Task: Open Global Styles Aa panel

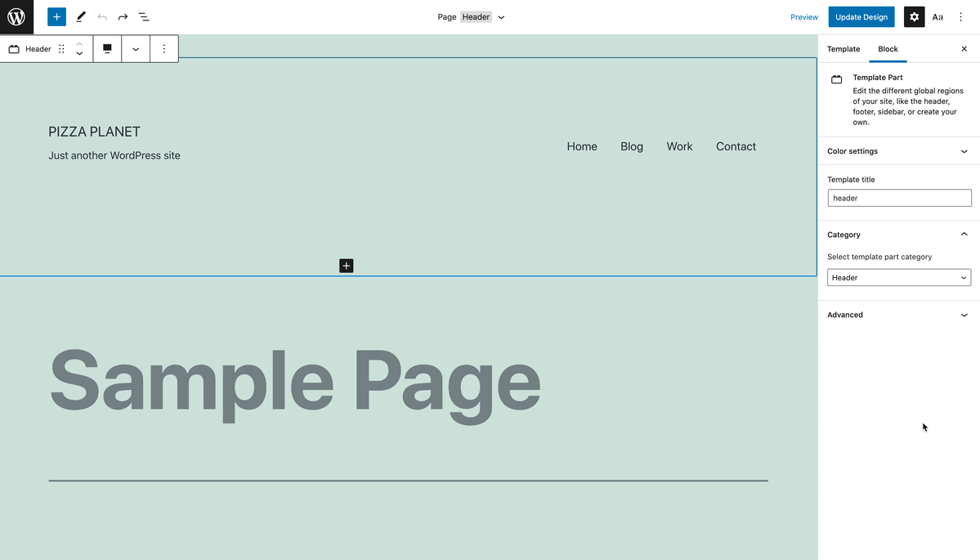Action: 937,17
